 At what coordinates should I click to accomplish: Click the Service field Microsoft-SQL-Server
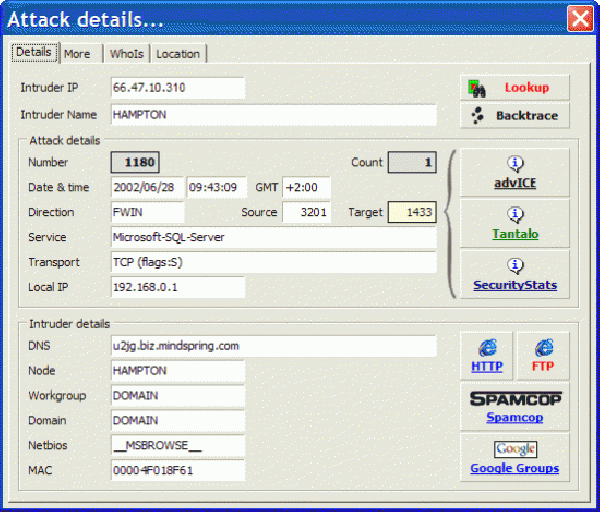coord(273,238)
